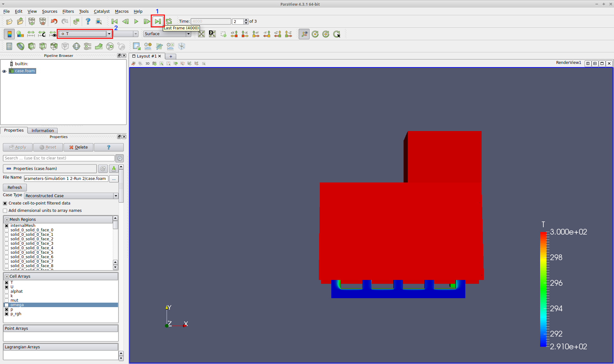Click the Stream Tracer filter icon
The height and width of the screenshot is (364, 614).
(x=87, y=46)
